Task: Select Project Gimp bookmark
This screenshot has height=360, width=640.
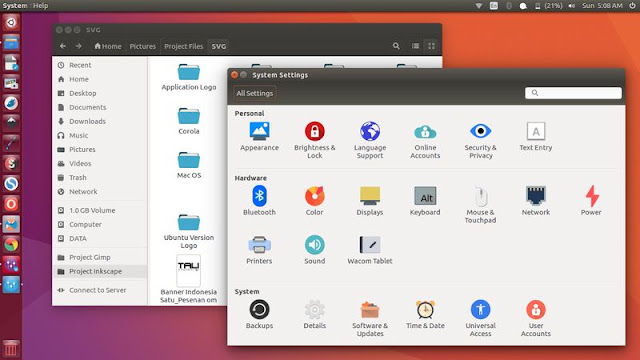Action: pos(100,257)
